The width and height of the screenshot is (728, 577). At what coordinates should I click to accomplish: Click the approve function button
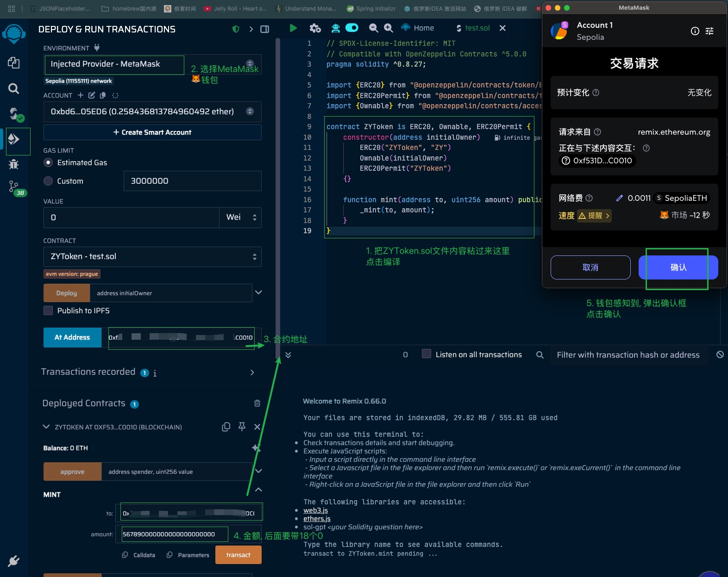tap(72, 472)
